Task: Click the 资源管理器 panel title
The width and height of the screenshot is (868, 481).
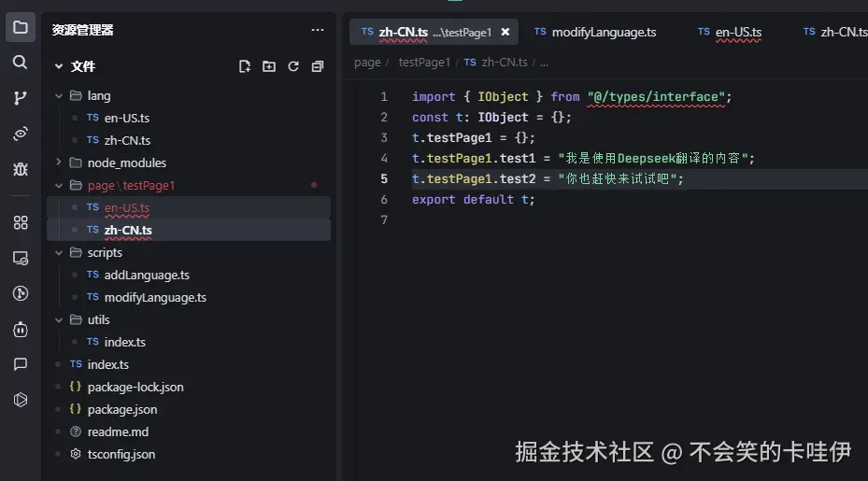Action: click(82, 30)
